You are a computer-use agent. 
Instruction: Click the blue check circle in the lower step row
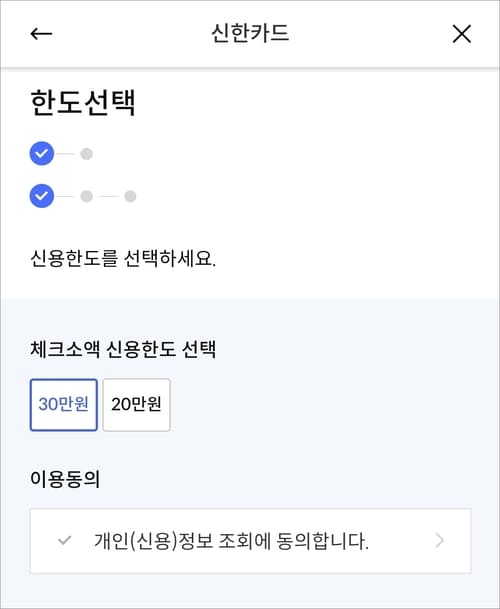click(x=42, y=196)
